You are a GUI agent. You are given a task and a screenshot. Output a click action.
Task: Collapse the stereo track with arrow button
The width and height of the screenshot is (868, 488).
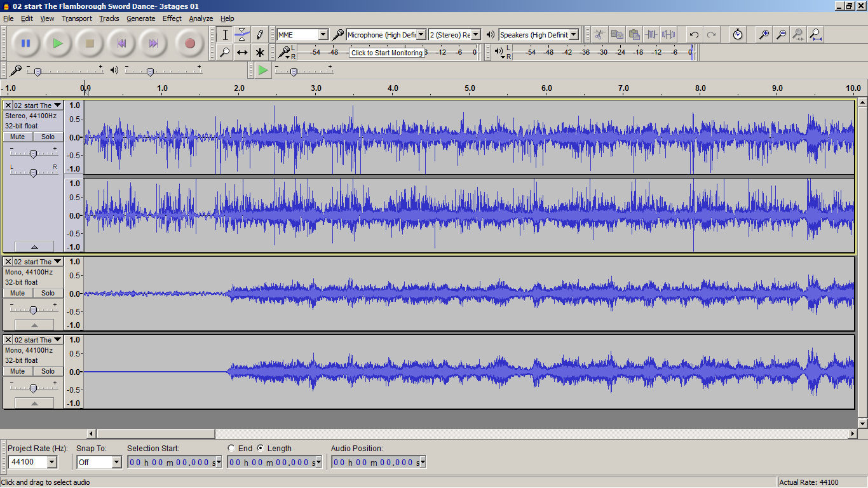[x=34, y=247]
